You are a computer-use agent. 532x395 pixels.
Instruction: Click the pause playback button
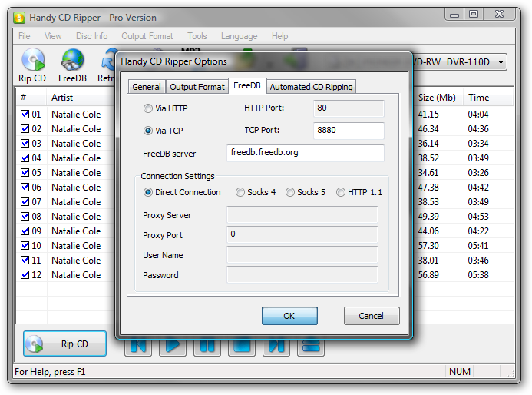coord(207,347)
